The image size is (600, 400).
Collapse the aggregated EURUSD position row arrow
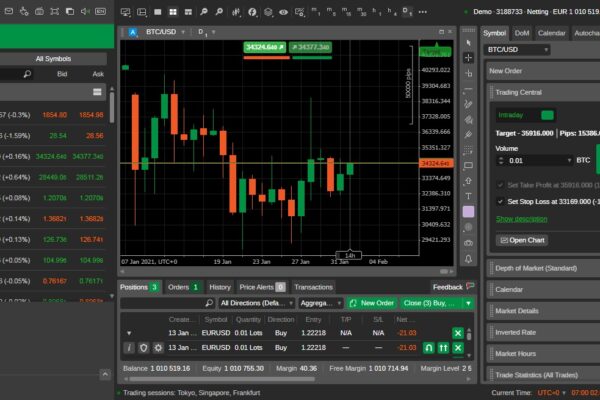click(x=129, y=333)
